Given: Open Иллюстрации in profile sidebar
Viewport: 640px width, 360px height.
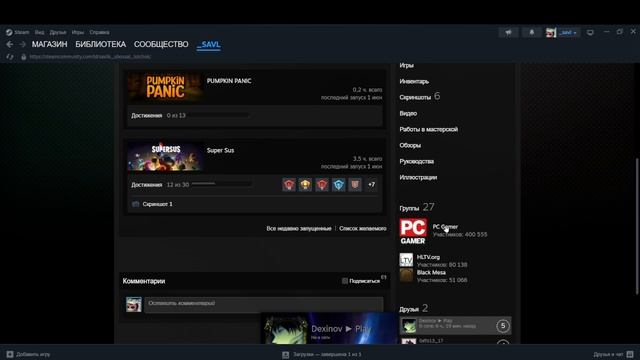Looking at the screenshot, I should [418, 178].
